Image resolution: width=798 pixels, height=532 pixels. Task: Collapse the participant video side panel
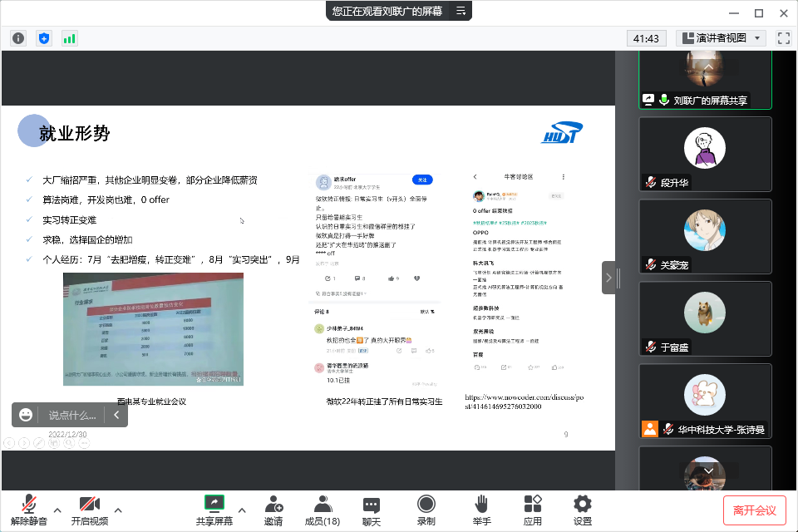[x=608, y=277]
